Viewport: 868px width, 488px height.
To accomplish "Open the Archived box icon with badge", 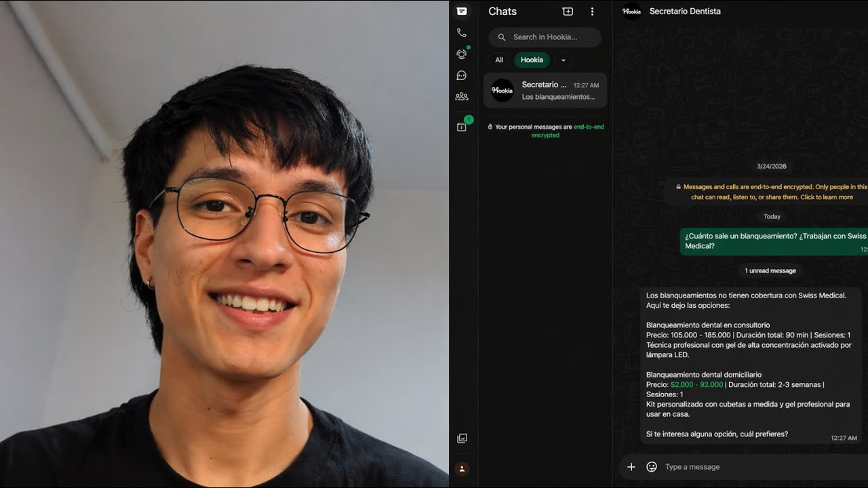I will [x=462, y=127].
